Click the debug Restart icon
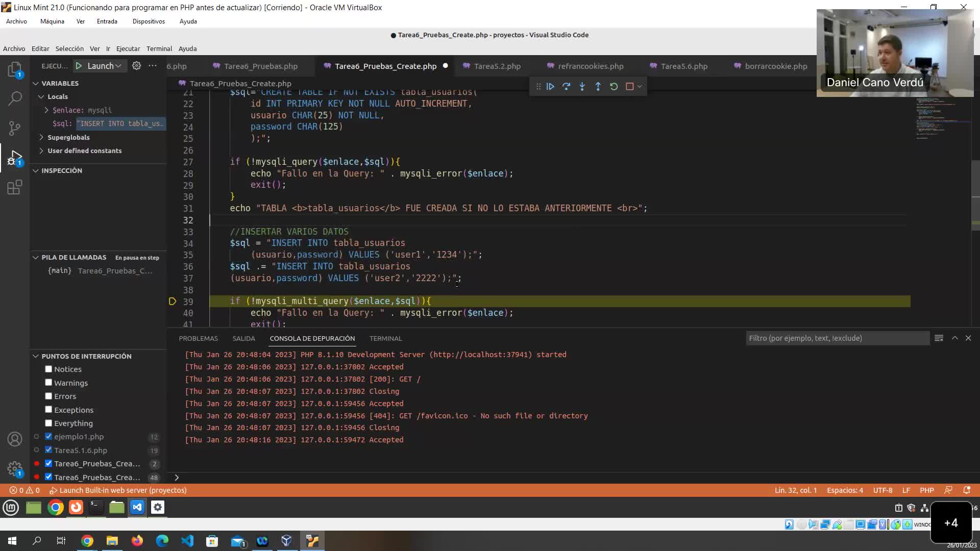Image resolution: width=980 pixels, height=551 pixels. pos(614,87)
